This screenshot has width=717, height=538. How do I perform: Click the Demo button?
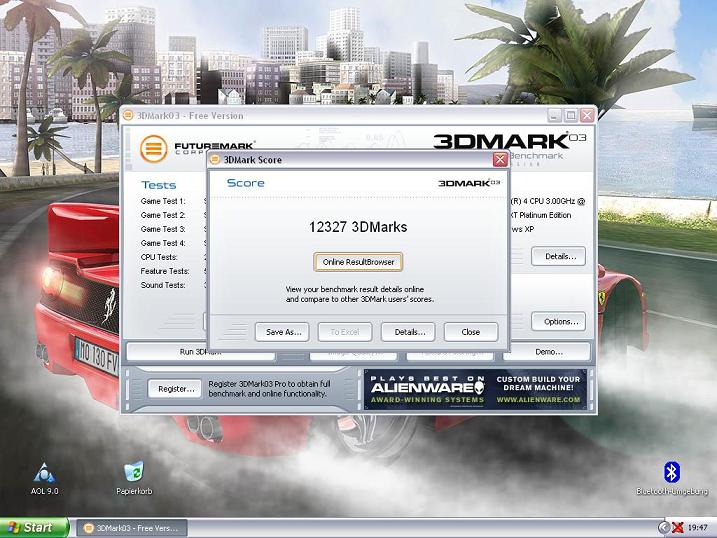pyautogui.click(x=547, y=352)
